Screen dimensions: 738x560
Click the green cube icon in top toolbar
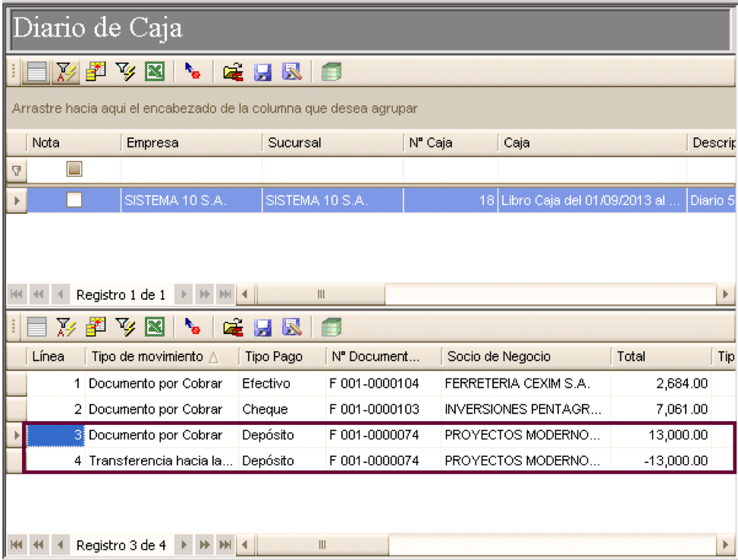tap(331, 72)
